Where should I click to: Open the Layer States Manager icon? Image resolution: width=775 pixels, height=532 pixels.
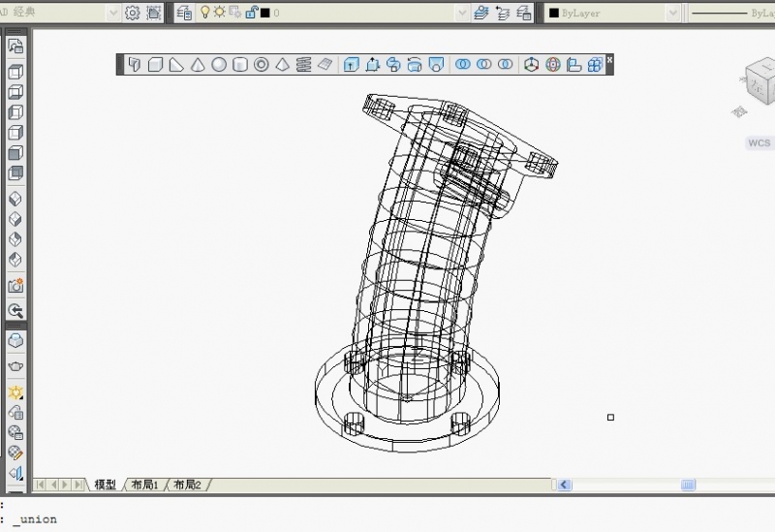point(523,13)
